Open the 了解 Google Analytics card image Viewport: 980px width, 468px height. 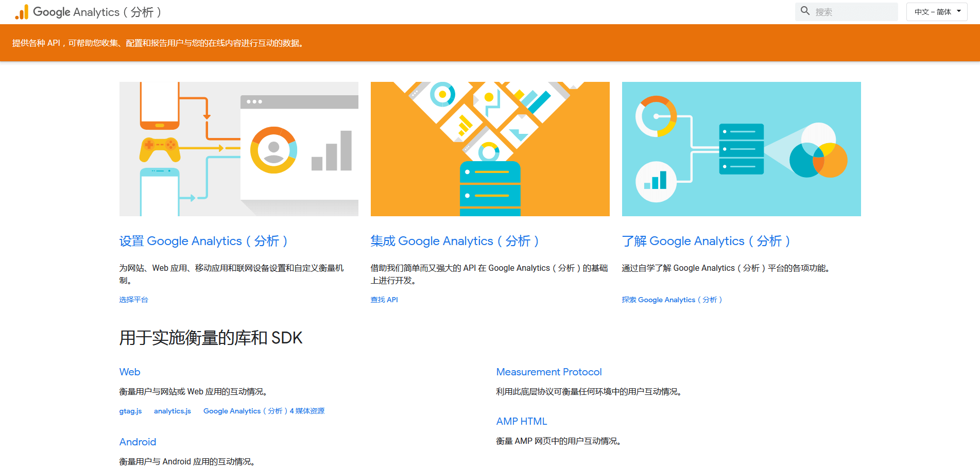click(x=742, y=149)
